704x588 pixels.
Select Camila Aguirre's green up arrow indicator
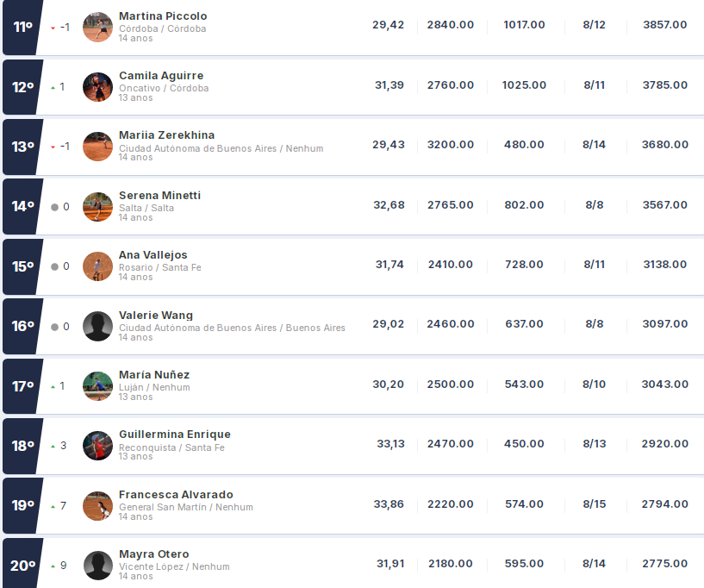(x=53, y=88)
